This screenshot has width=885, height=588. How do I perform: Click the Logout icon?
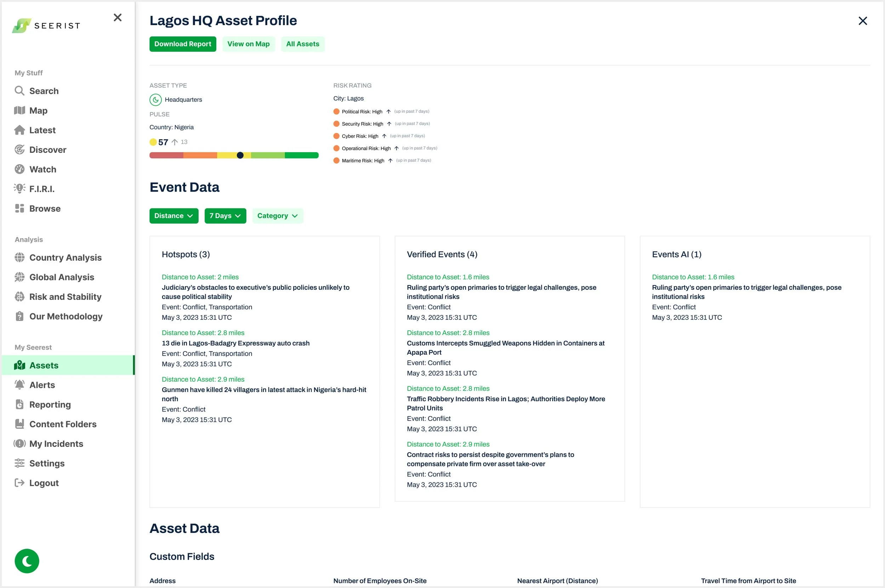click(19, 483)
